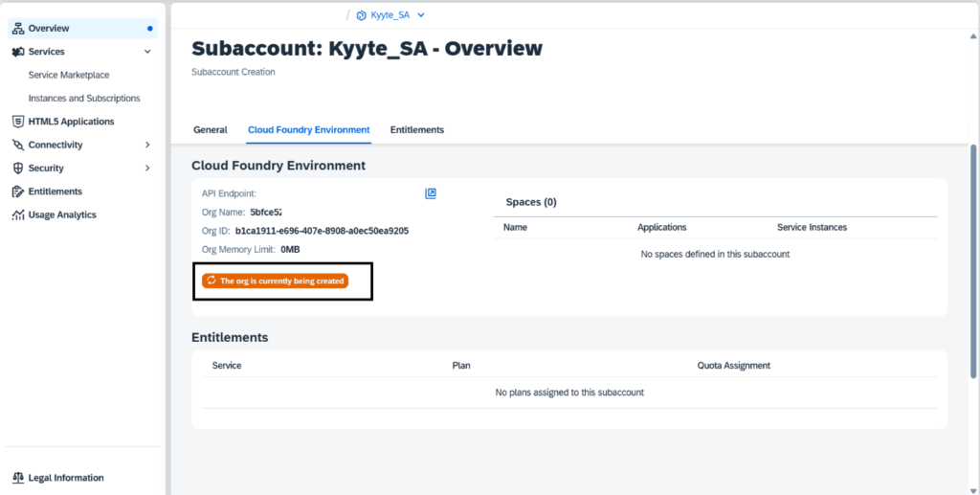The width and height of the screenshot is (980, 495).
Task: Open Instances and Subscriptions
Action: (x=84, y=98)
